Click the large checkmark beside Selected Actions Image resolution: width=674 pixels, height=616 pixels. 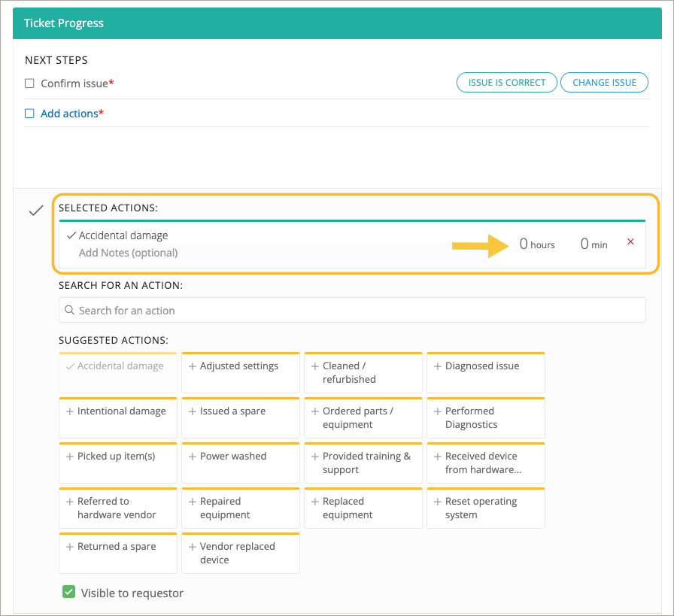pyautogui.click(x=35, y=211)
